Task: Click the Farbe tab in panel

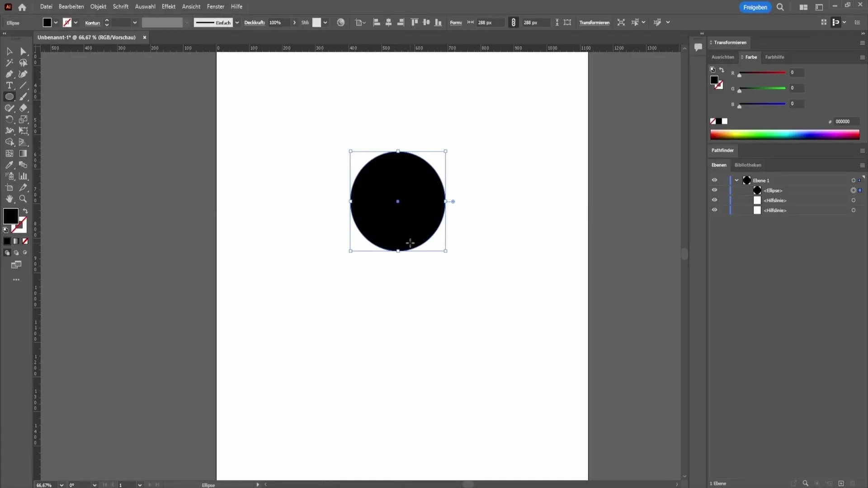Action: [x=750, y=56]
